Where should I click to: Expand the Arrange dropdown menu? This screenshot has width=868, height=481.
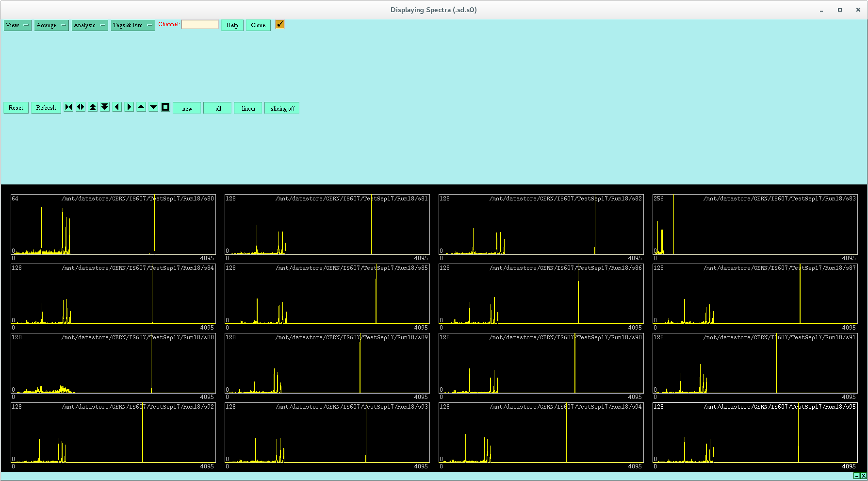pos(51,25)
